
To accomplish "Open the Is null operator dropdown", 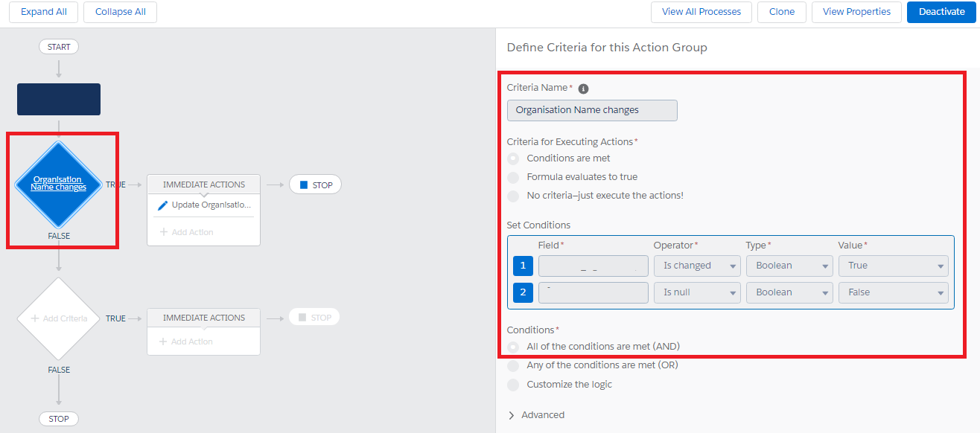I will [x=696, y=292].
